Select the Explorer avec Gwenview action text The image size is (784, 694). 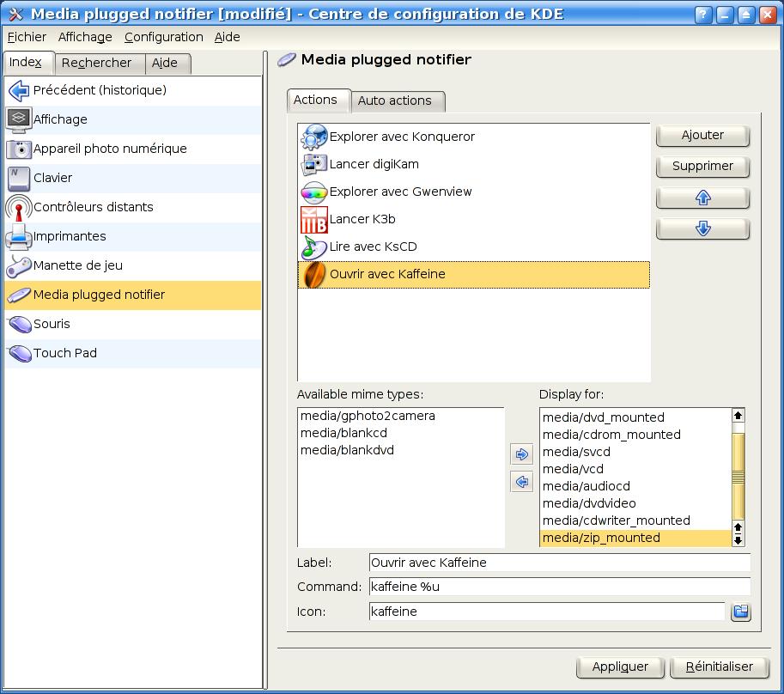tap(400, 192)
